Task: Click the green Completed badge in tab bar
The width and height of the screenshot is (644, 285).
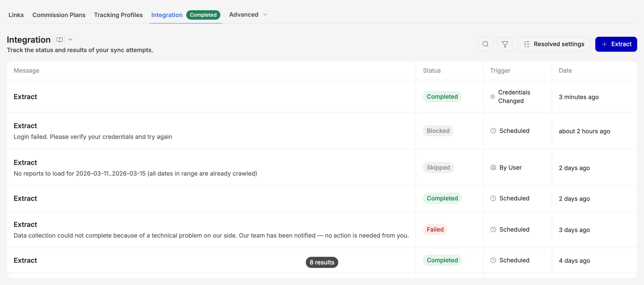Action: (203, 15)
